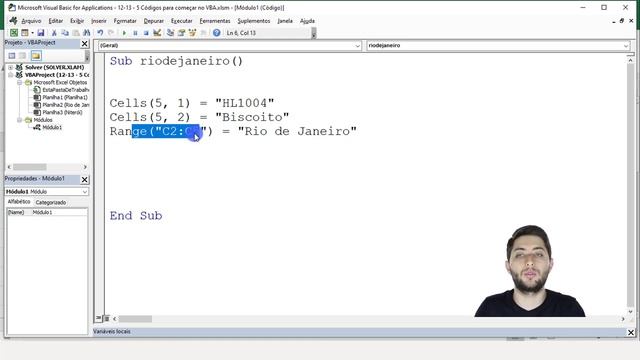
Task: Click the "Sub riodejaneiro()" code line
Action: coord(176,61)
